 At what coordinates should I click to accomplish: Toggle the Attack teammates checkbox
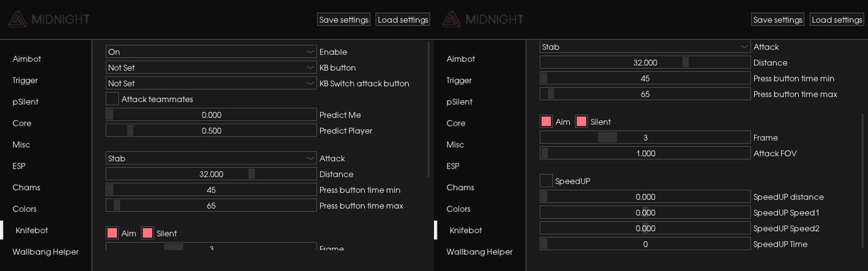click(x=112, y=99)
